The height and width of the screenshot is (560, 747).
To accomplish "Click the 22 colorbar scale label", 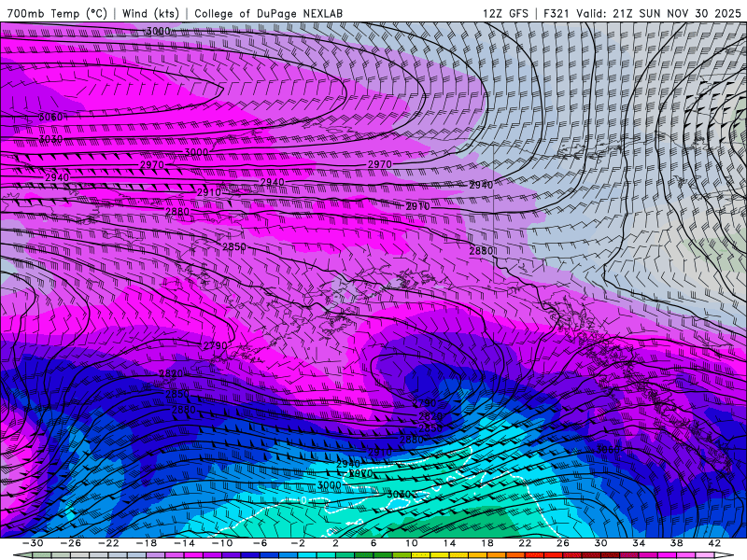I will (x=525, y=543).
